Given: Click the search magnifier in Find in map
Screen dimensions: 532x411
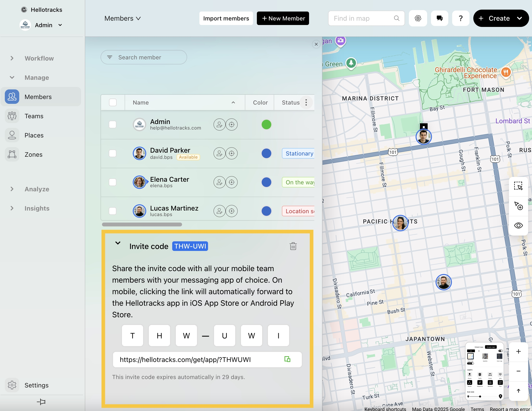Looking at the screenshot, I should click(397, 18).
